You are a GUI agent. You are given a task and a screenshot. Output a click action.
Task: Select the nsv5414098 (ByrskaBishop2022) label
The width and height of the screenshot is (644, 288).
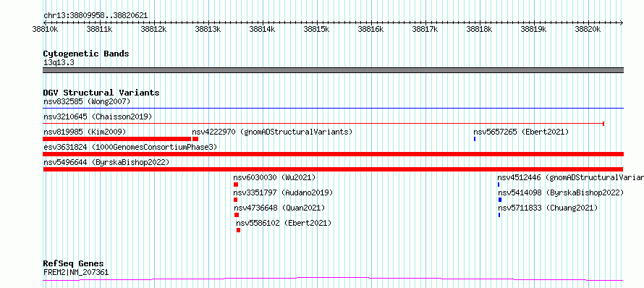[x=561, y=192]
